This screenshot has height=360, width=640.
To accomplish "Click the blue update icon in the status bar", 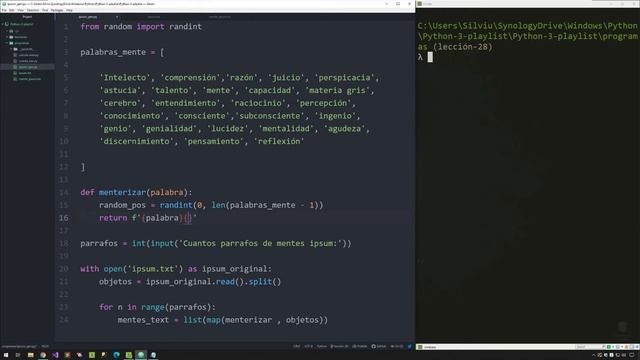I will pos(409,346).
